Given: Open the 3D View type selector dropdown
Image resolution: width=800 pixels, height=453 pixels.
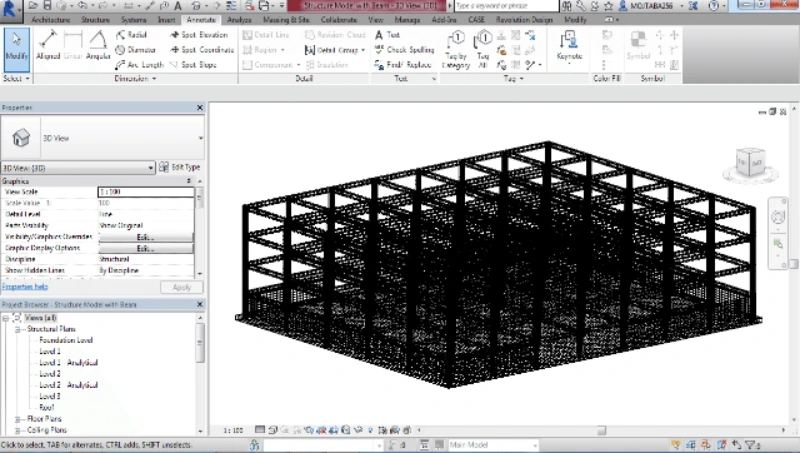Looking at the screenshot, I should [201, 137].
